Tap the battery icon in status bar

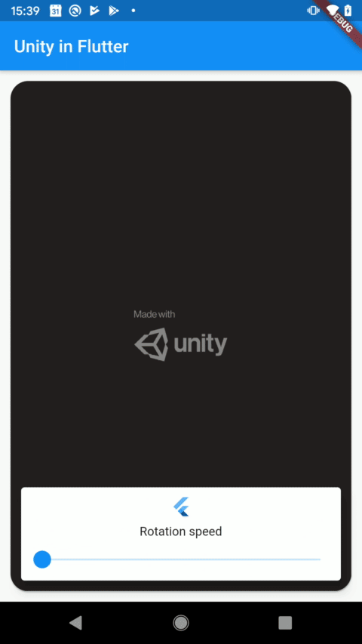coord(348,11)
